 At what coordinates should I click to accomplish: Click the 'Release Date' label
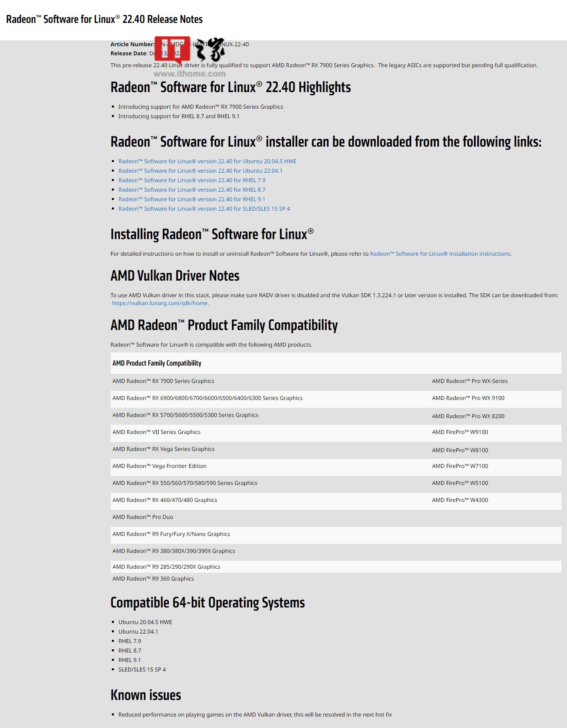coord(129,53)
